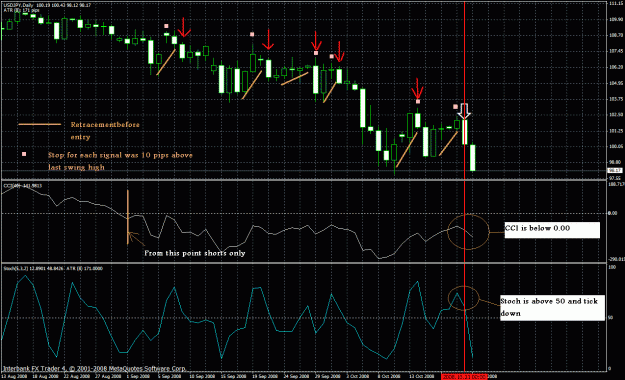Select the 'Retracement before entry' legend text
The width and height of the screenshot is (625, 380).
(x=105, y=131)
